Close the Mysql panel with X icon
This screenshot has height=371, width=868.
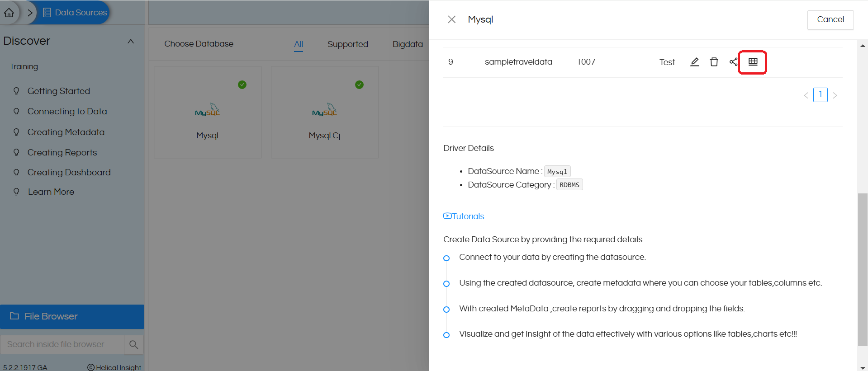(451, 19)
